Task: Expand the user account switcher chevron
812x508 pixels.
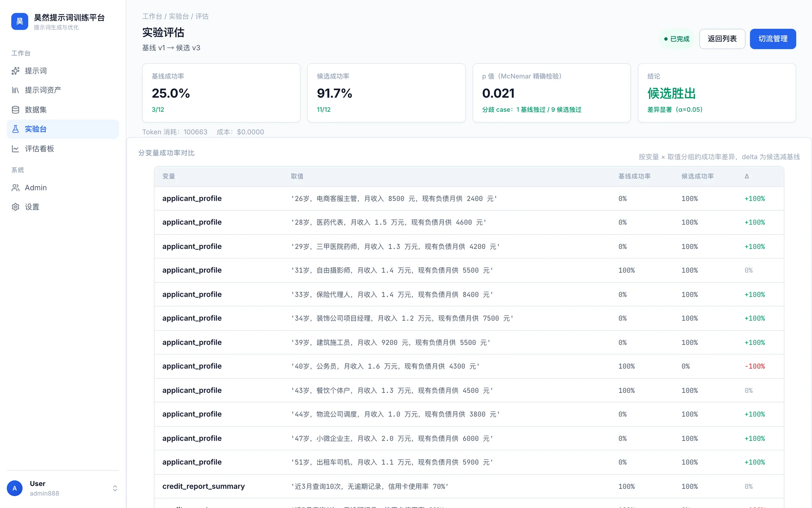Action: coord(115,488)
